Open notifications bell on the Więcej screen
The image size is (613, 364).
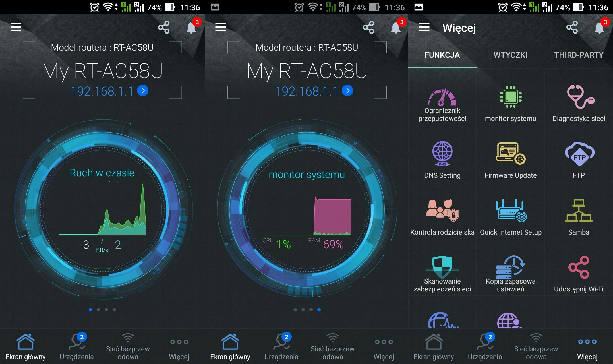point(599,27)
